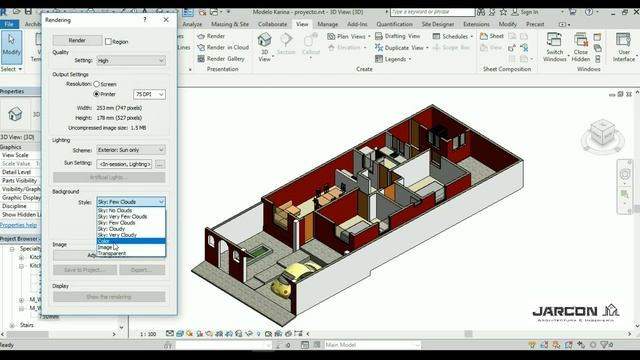Expand the Stairs tree node
640x360 pixels.
12,325
